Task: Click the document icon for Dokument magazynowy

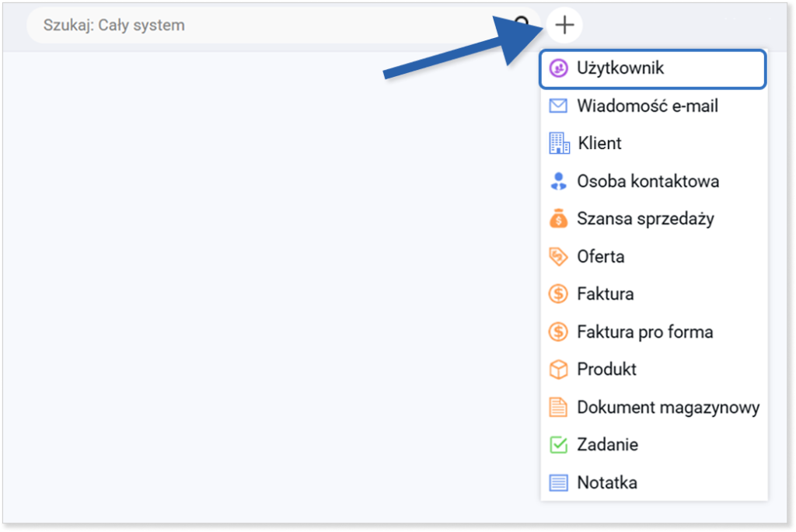Action: click(x=558, y=407)
